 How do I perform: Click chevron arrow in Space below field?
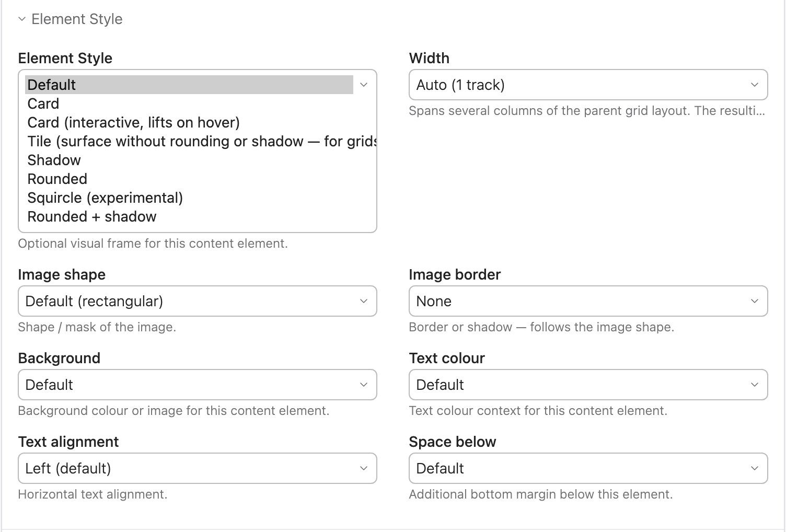[754, 468]
